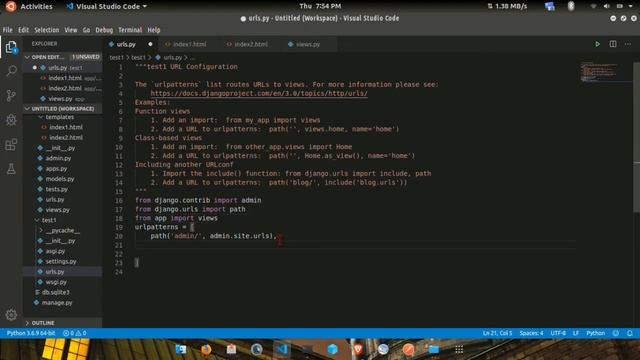The width and height of the screenshot is (640, 360).
Task: Follow the docs.djangoproject.com link in docstring
Action: (x=259, y=93)
